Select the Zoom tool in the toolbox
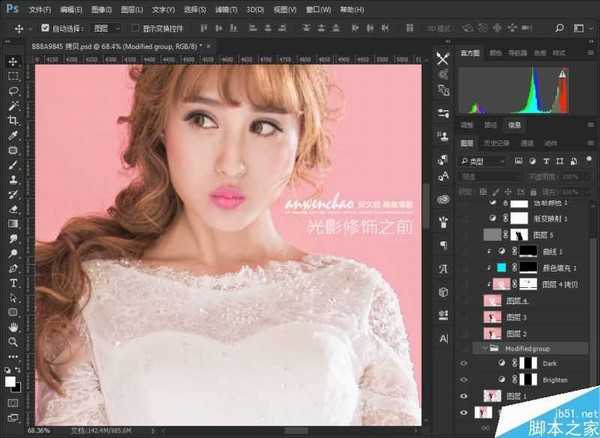 point(13,342)
